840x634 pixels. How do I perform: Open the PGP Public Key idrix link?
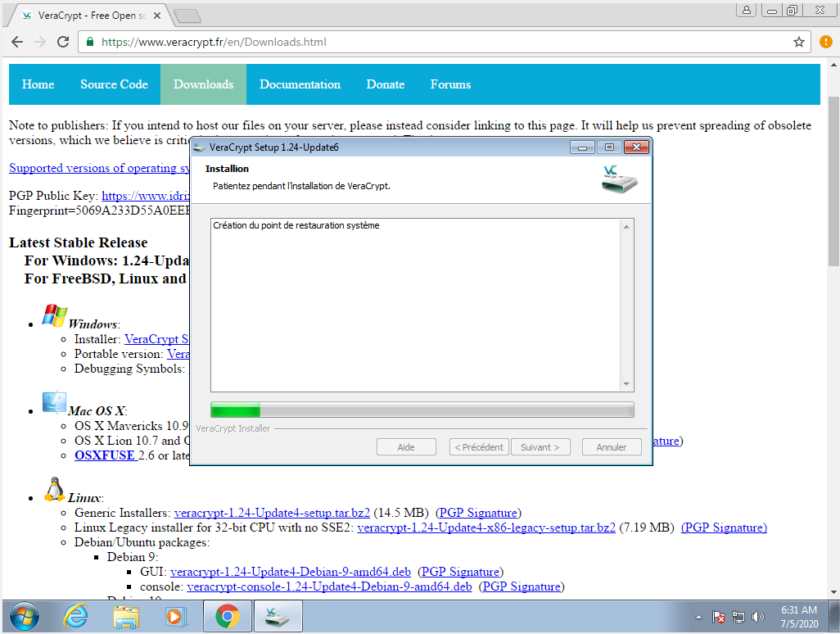146,196
